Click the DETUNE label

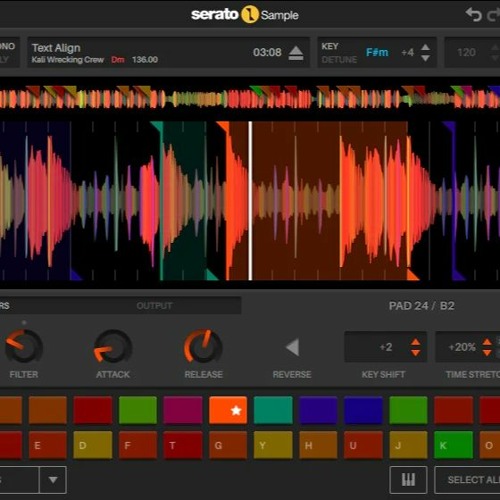pos(339,60)
